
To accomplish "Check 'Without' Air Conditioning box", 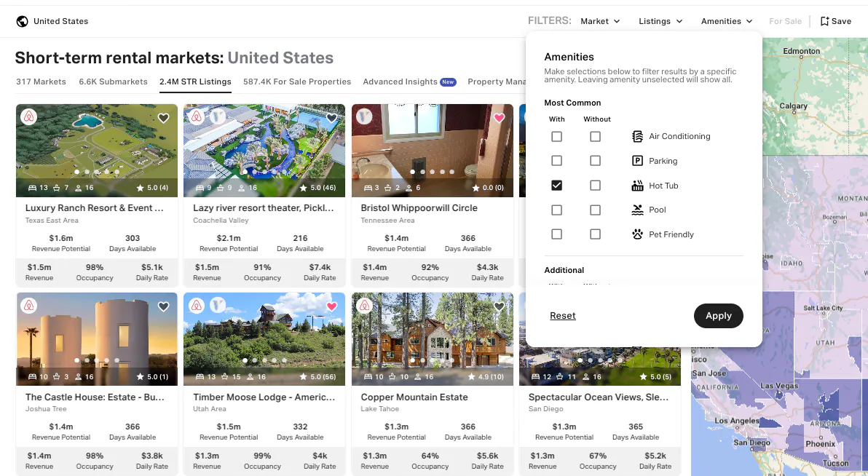I will pos(595,136).
